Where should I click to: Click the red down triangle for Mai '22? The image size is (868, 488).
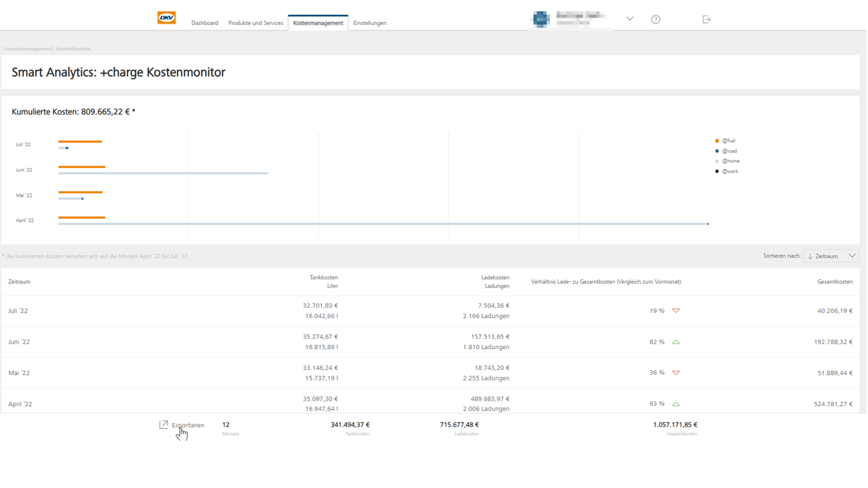676,373
